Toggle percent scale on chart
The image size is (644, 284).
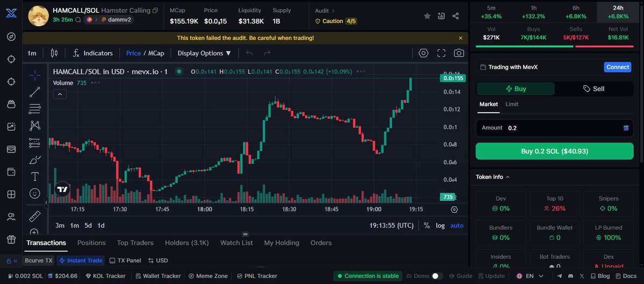[x=427, y=226]
